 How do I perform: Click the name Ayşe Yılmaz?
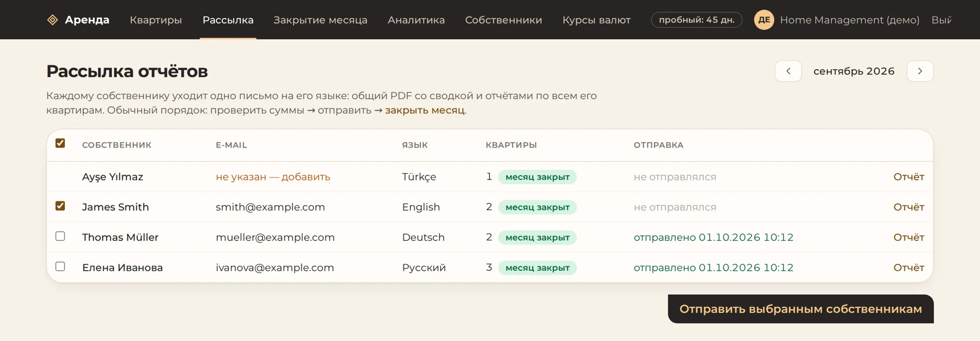click(113, 177)
